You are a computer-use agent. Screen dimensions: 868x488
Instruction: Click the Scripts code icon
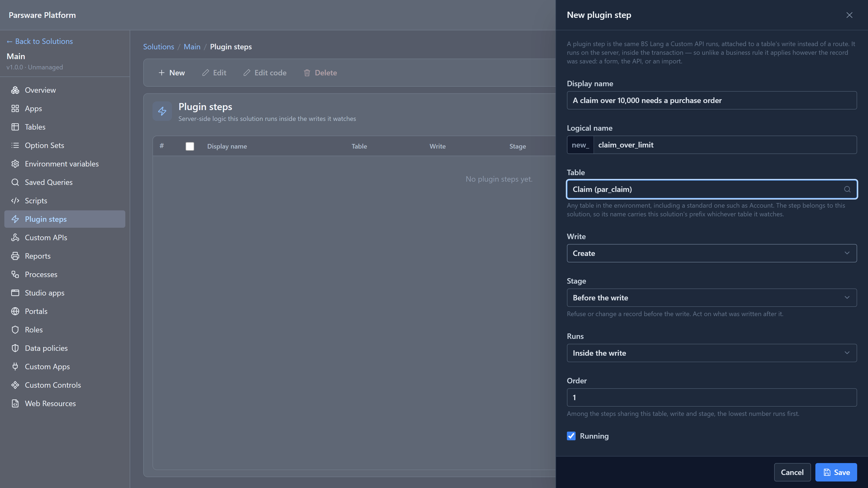point(15,201)
